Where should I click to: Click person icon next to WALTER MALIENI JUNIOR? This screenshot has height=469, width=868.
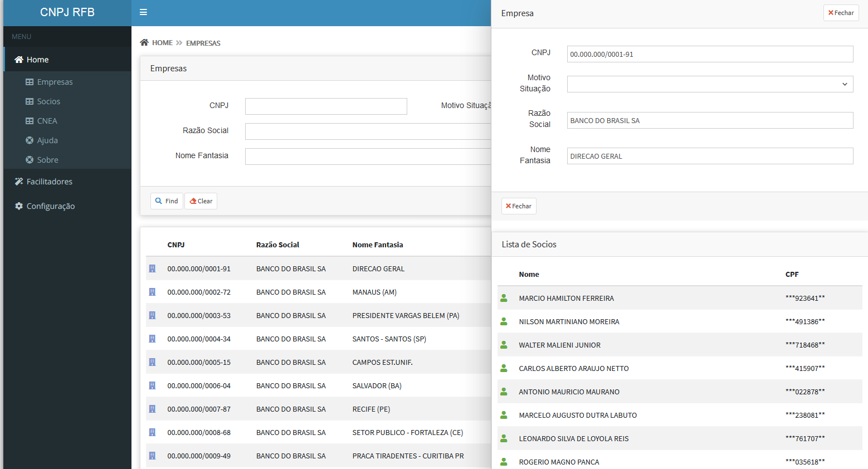(x=504, y=345)
